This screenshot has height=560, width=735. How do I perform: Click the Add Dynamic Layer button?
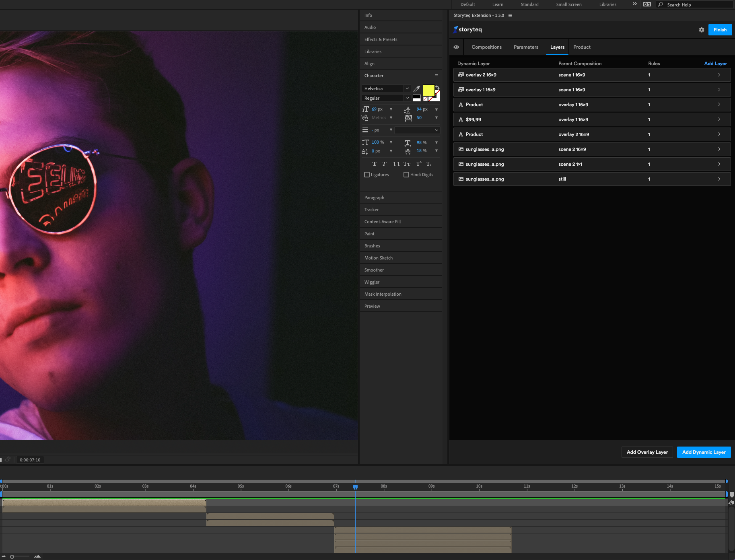pyautogui.click(x=704, y=452)
